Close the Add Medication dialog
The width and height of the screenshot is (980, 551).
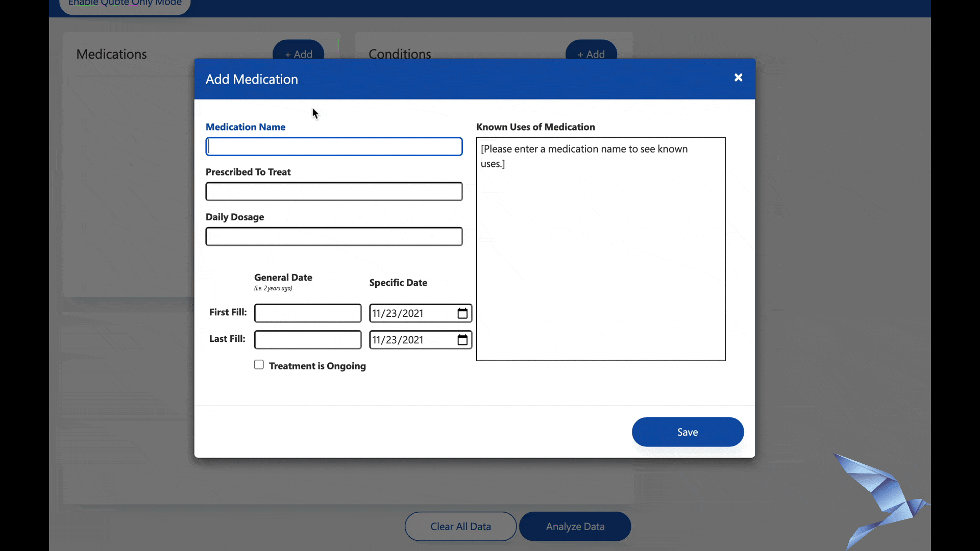coord(738,78)
